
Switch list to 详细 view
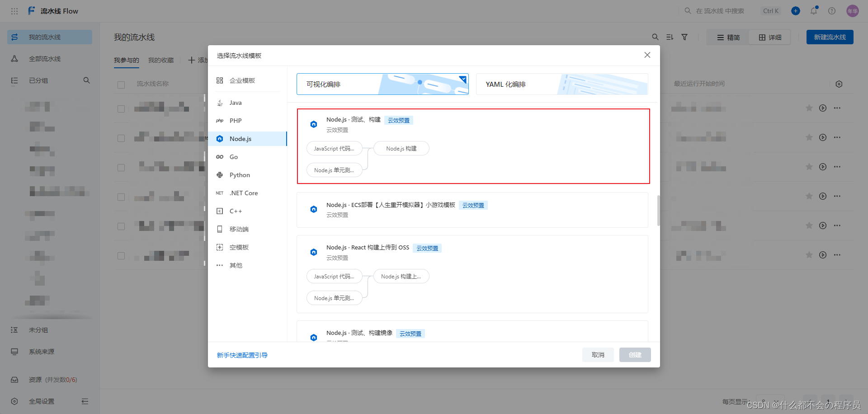pyautogui.click(x=770, y=38)
